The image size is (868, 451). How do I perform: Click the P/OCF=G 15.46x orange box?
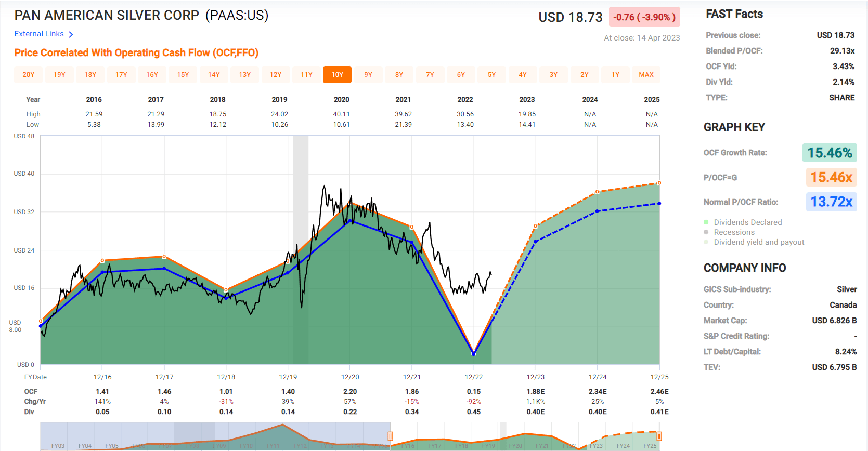point(831,177)
